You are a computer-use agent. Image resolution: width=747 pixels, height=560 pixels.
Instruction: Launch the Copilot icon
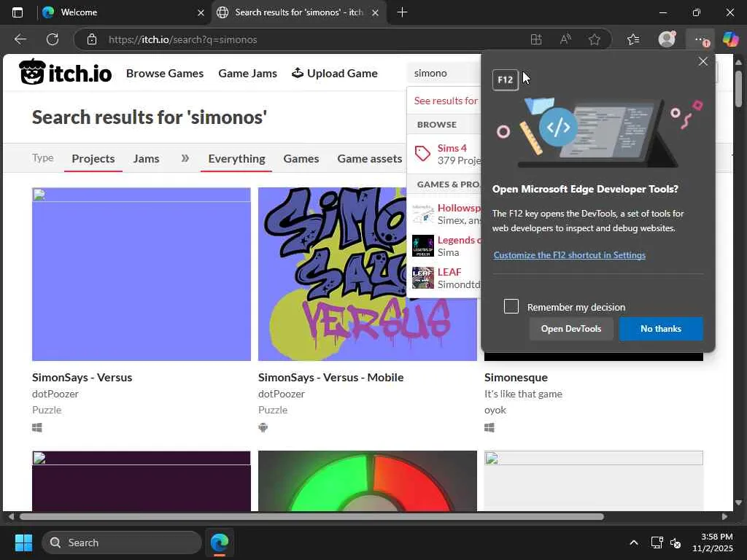(729, 39)
